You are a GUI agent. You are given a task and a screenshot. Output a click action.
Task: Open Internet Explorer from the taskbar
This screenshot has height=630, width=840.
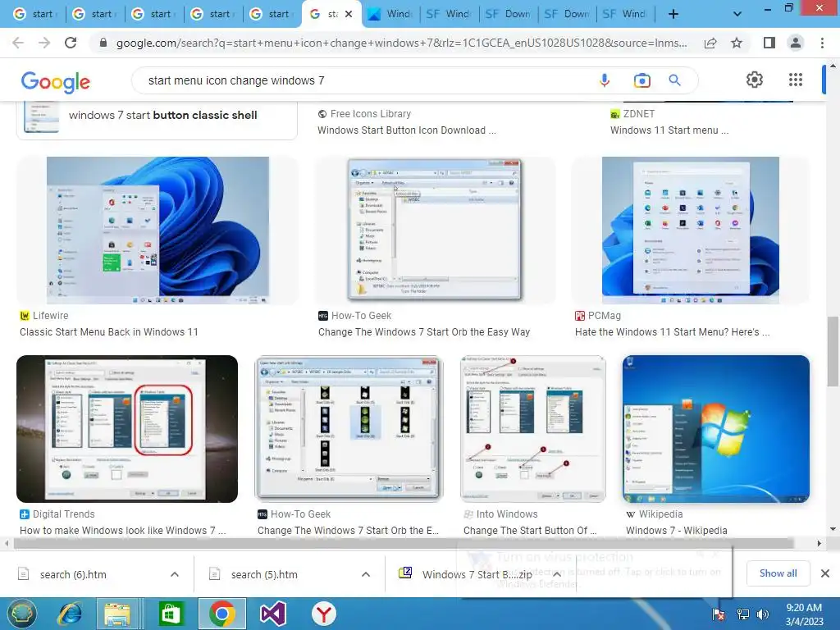[x=71, y=614]
